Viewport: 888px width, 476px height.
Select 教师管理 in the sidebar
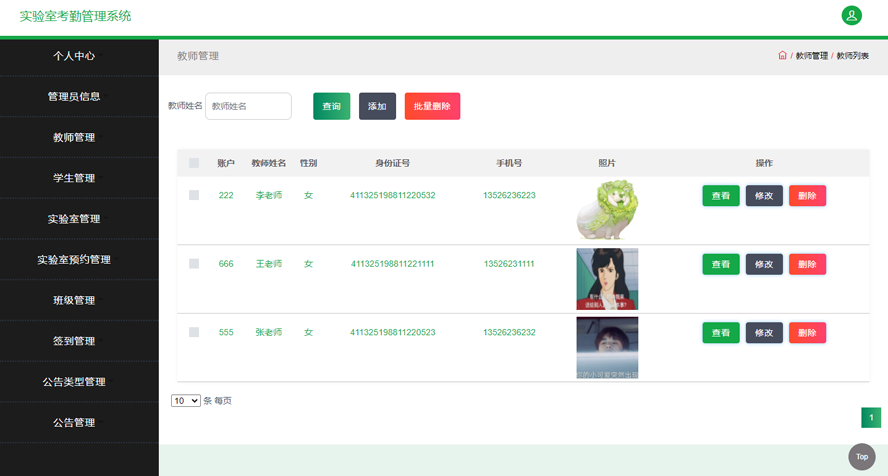tap(74, 138)
